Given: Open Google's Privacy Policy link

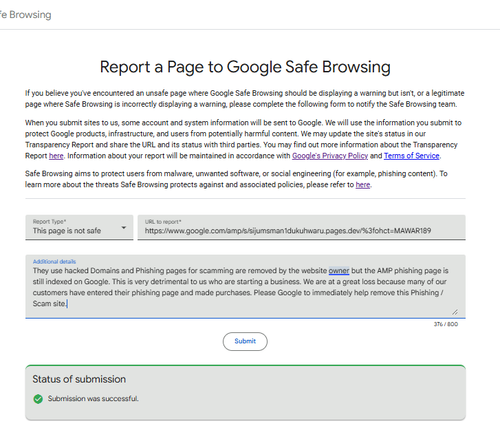Looking at the screenshot, I should [330, 156].
